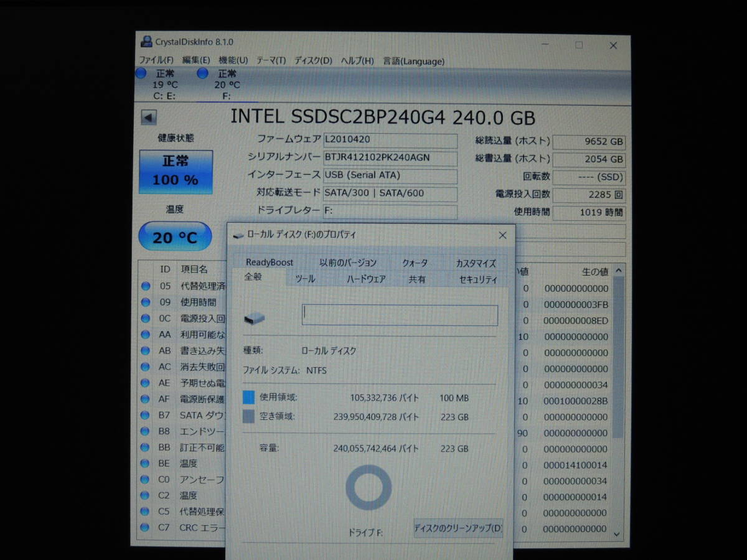
Task: Click status orb for attribute C2
Action: tap(146, 495)
